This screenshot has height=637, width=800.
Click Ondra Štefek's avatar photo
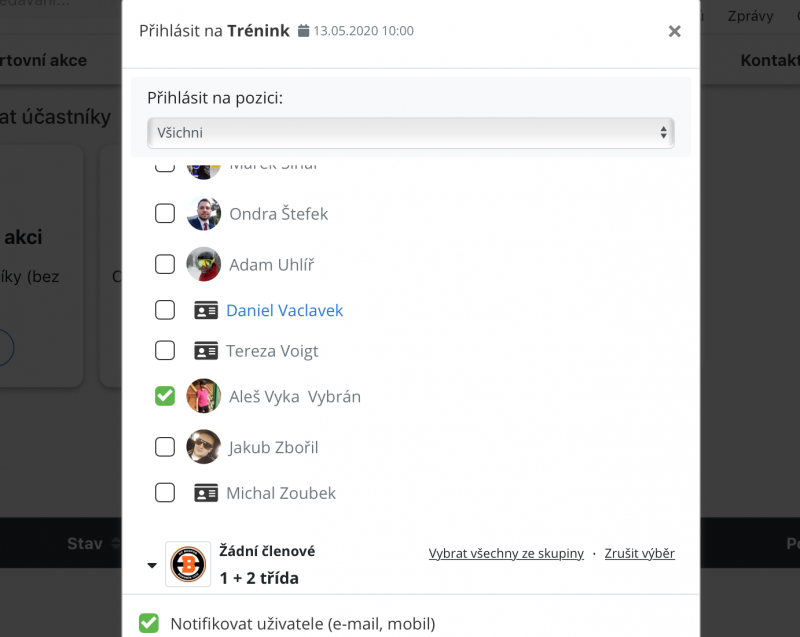click(204, 213)
